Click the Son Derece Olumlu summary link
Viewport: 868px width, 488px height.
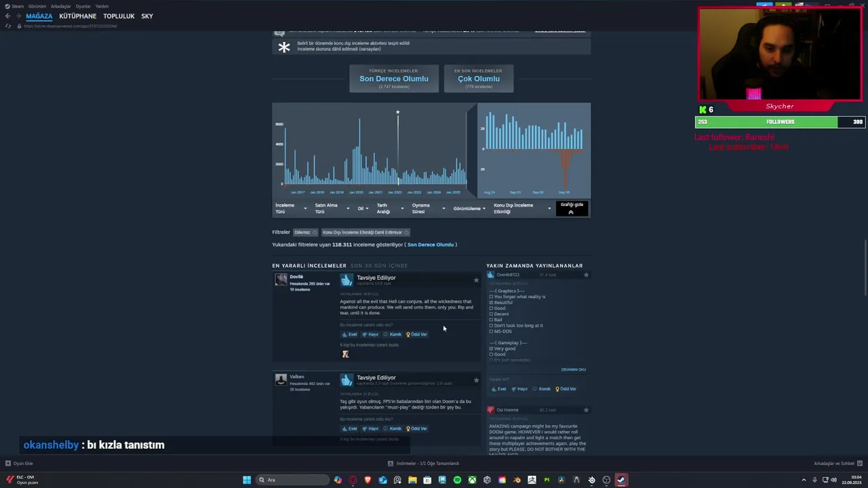431,245
